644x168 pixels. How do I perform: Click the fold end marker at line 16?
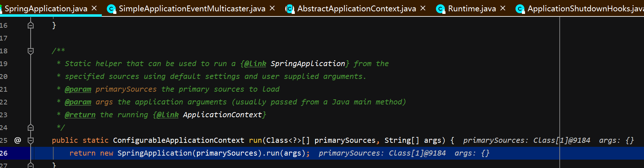[x=31, y=25]
